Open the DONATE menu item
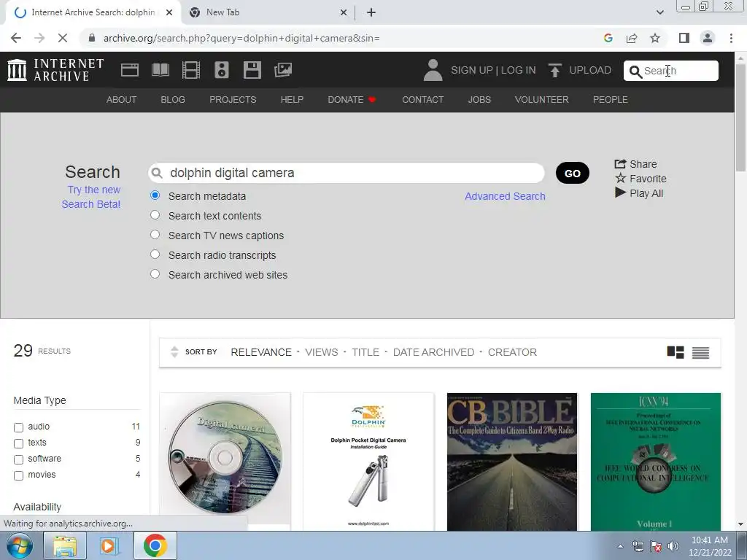 point(352,99)
